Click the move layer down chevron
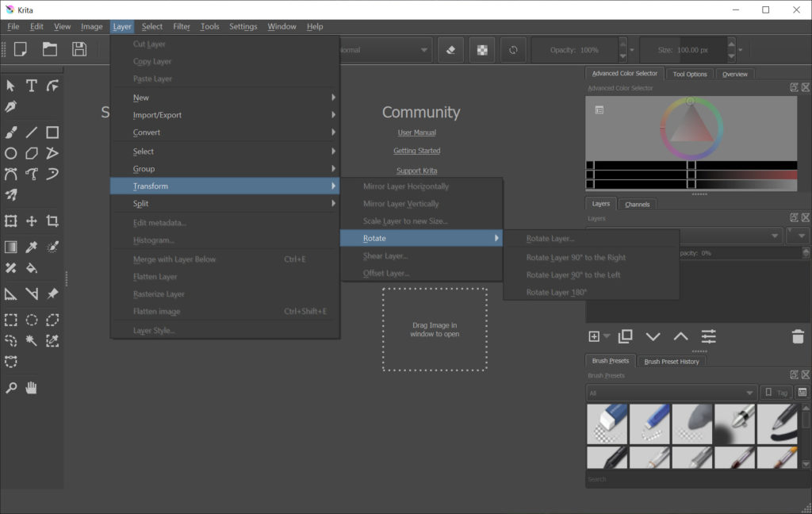 (x=653, y=337)
